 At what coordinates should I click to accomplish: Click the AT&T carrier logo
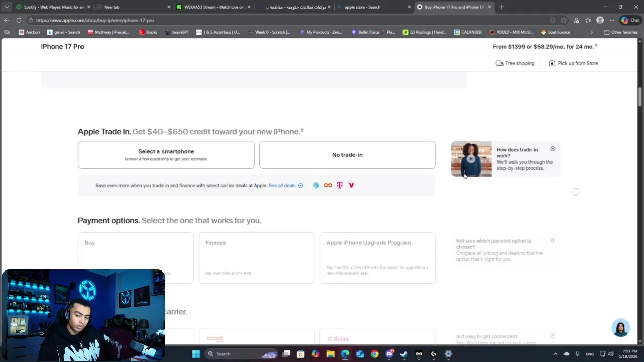coord(316,185)
